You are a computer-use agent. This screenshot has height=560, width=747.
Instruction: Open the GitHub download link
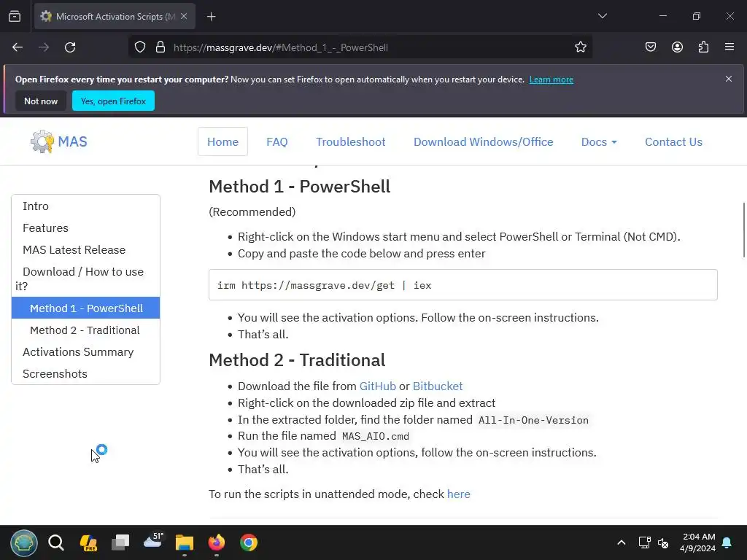pos(378,386)
